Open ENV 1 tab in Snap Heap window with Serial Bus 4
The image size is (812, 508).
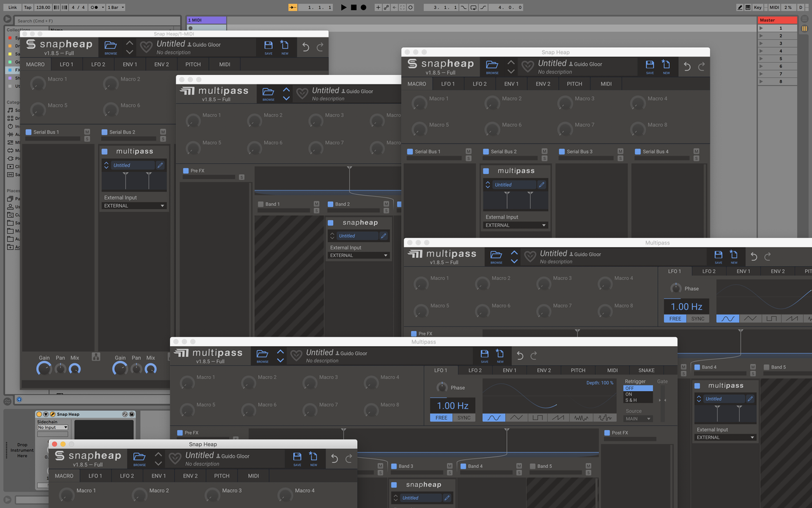tap(511, 84)
